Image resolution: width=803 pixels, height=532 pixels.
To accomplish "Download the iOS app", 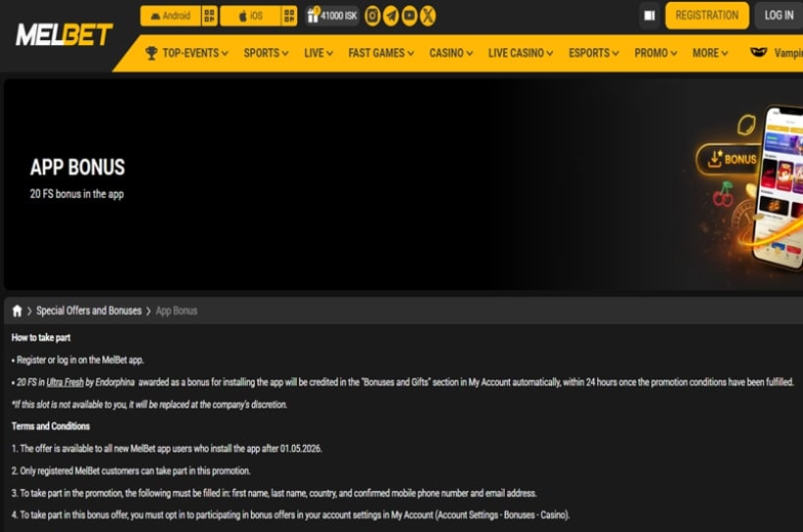I will pos(250,16).
